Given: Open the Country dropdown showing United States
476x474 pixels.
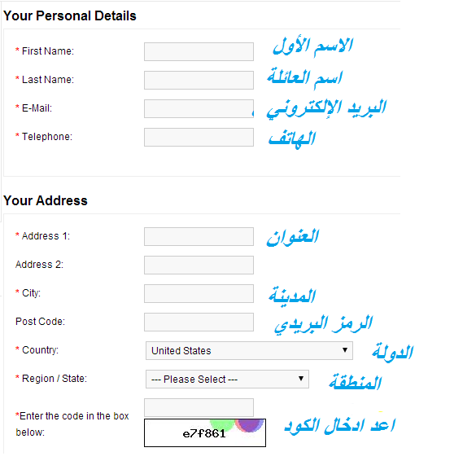Looking at the screenshot, I should [x=249, y=351].
